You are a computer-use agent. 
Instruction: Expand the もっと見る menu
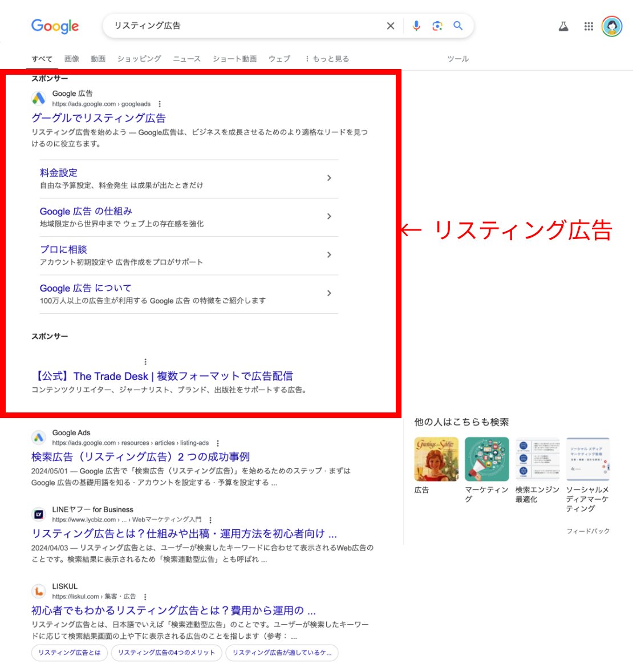pos(327,59)
